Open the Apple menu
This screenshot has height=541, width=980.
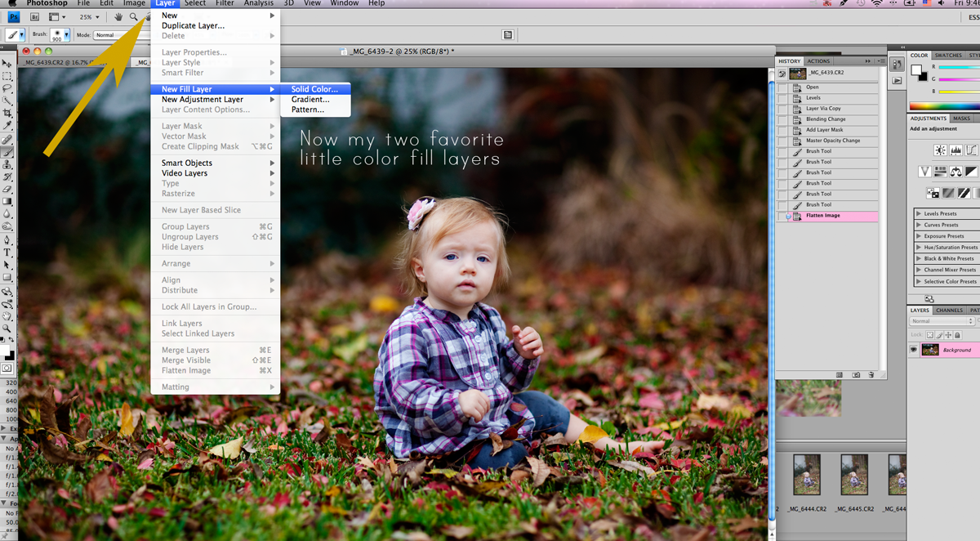[x=11, y=3]
